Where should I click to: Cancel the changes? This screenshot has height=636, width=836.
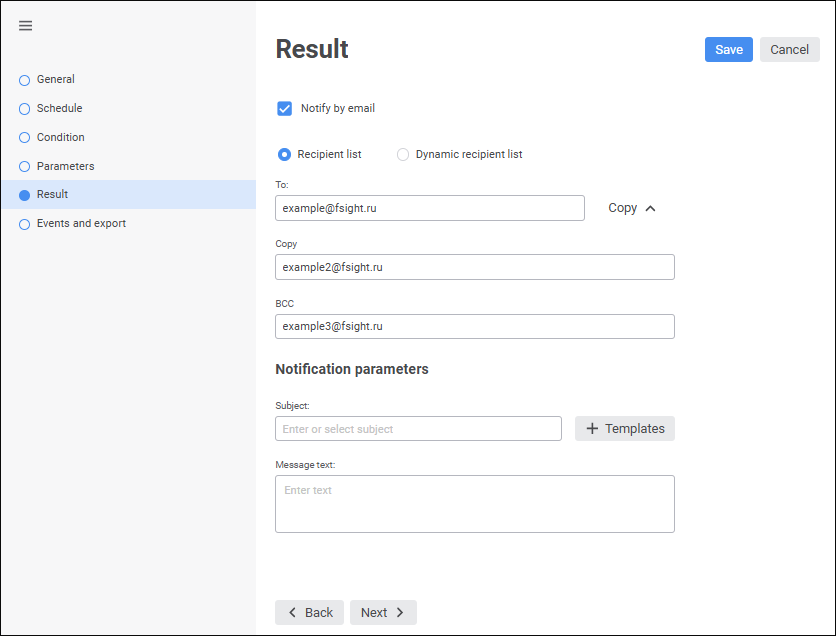789,50
